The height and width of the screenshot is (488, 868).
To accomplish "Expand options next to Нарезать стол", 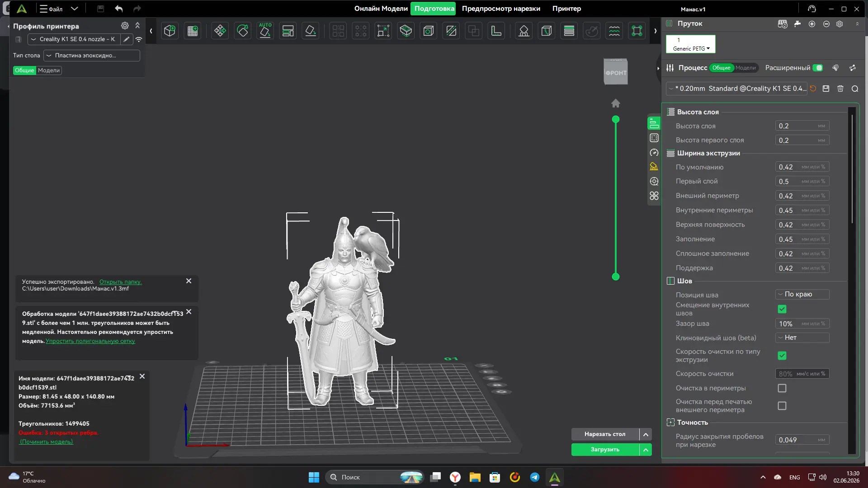I will tap(646, 434).
